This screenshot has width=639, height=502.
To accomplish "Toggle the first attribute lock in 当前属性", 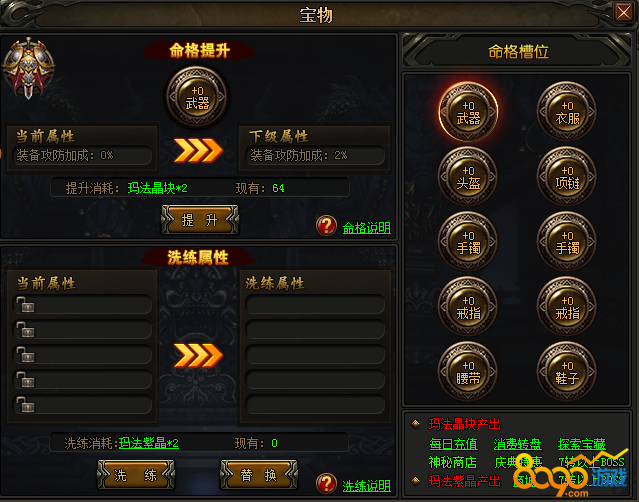I will click(25, 304).
